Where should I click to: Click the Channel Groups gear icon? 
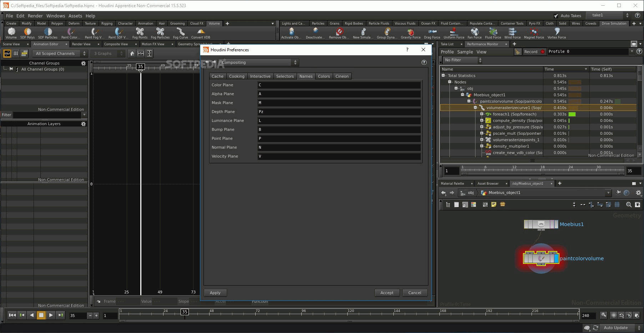[x=83, y=63]
